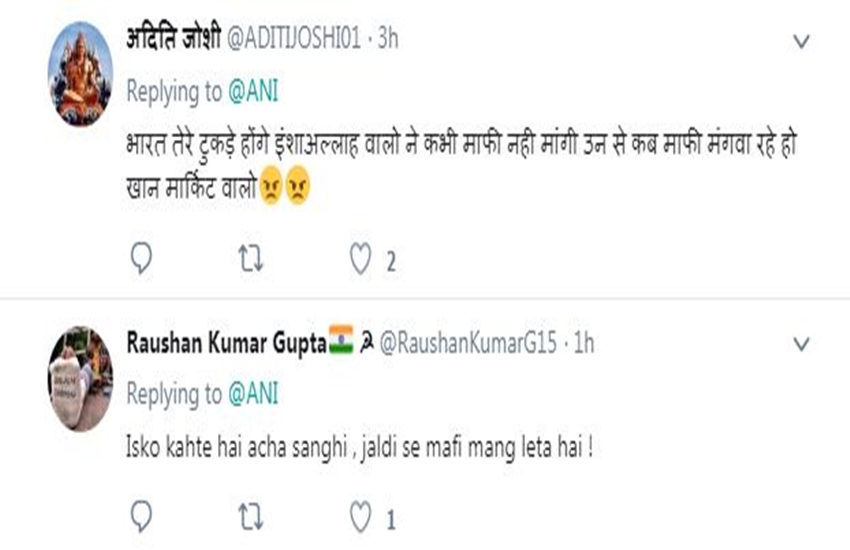Like अदिति जोशी's tweet
850x550 pixels.
coord(360,260)
